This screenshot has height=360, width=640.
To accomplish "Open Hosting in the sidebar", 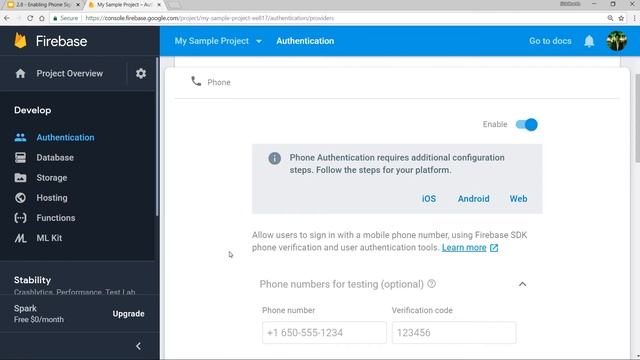I will coord(52,198).
